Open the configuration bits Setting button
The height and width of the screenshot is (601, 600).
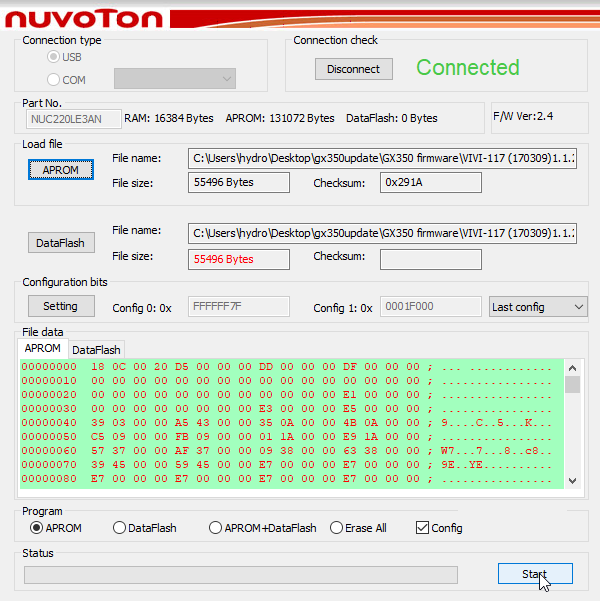pos(61,306)
